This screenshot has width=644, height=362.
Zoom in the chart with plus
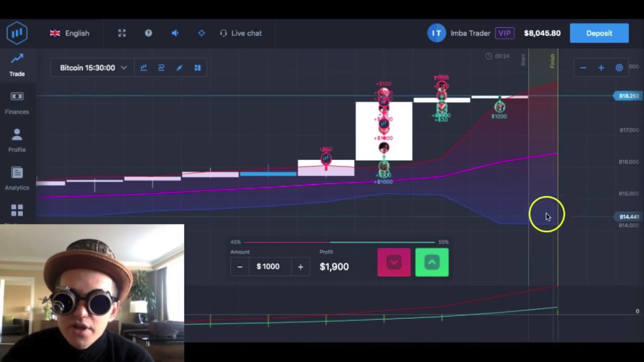pyautogui.click(x=601, y=68)
